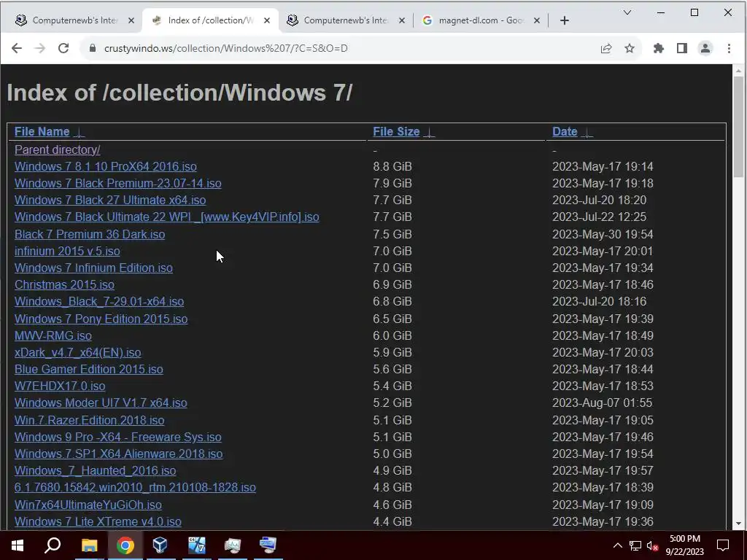This screenshot has width=747, height=560.
Task: Open Windows 7 Black 27 Ultimate x64.iso
Action: tap(110, 200)
